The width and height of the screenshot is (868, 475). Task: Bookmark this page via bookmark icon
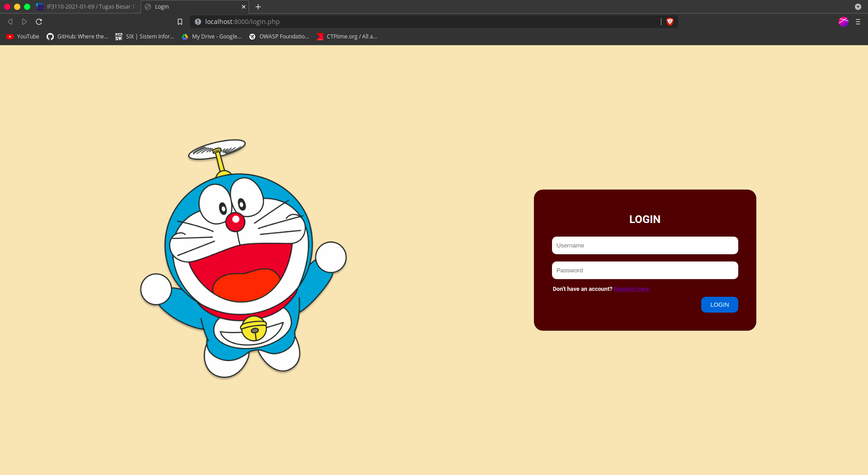tap(180, 22)
